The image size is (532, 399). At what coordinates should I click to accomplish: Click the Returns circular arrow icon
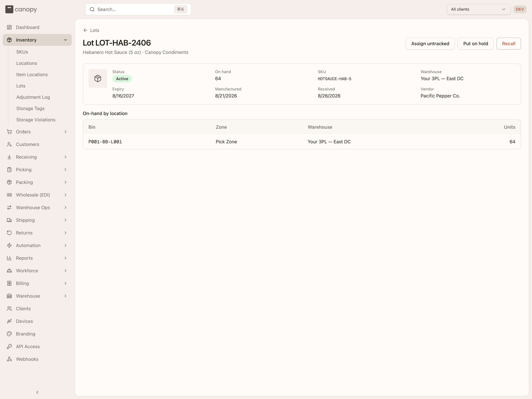[9, 233]
